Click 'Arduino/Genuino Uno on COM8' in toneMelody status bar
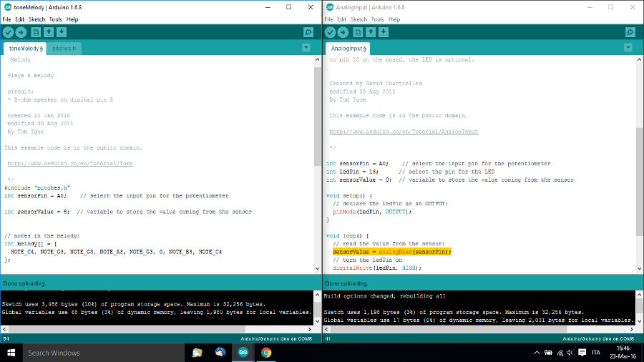 click(276, 338)
